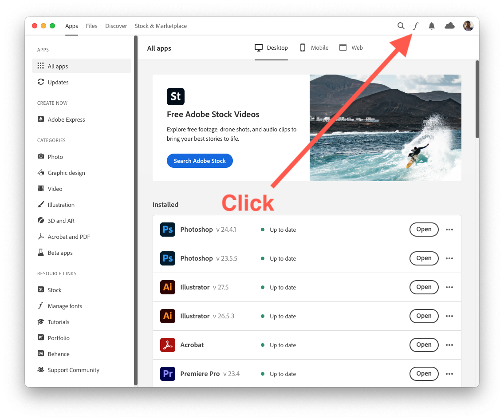Click the "Free Adobe Stock Videos" heading
504x420 pixels.
click(x=213, y=114)
